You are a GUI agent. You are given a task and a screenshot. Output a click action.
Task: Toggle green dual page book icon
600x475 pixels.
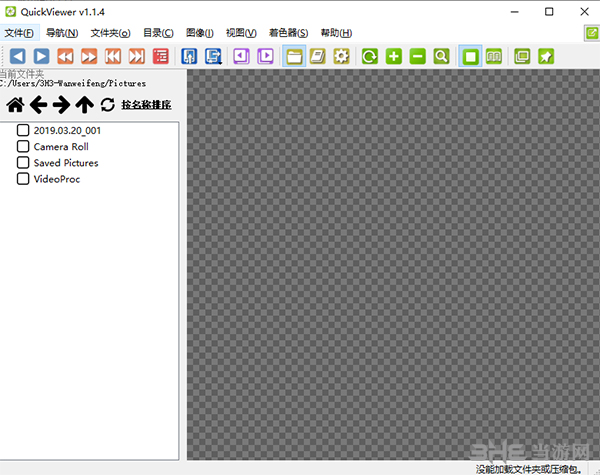(x=494, y=56)
